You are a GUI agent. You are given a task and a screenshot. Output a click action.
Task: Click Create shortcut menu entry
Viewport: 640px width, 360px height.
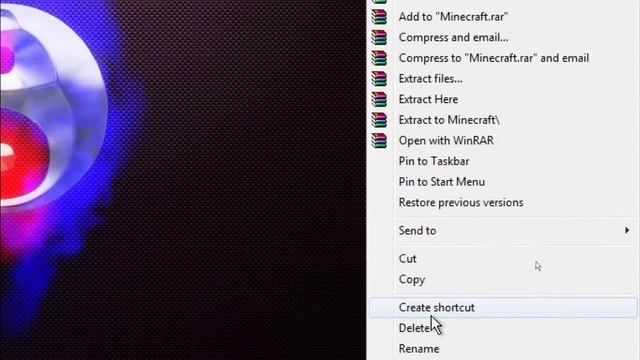tap(503, 308)
